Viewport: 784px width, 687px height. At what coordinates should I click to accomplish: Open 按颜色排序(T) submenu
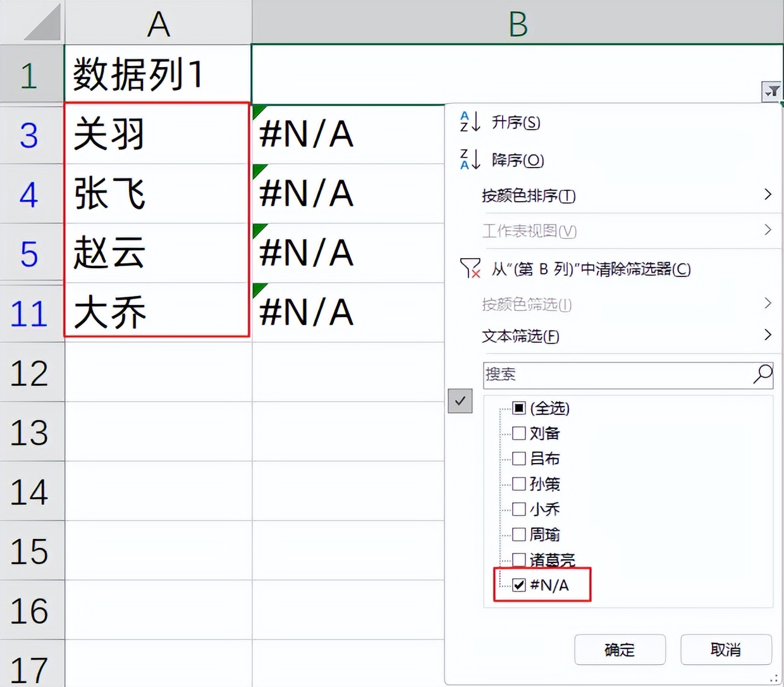click(x=529, y=195)
